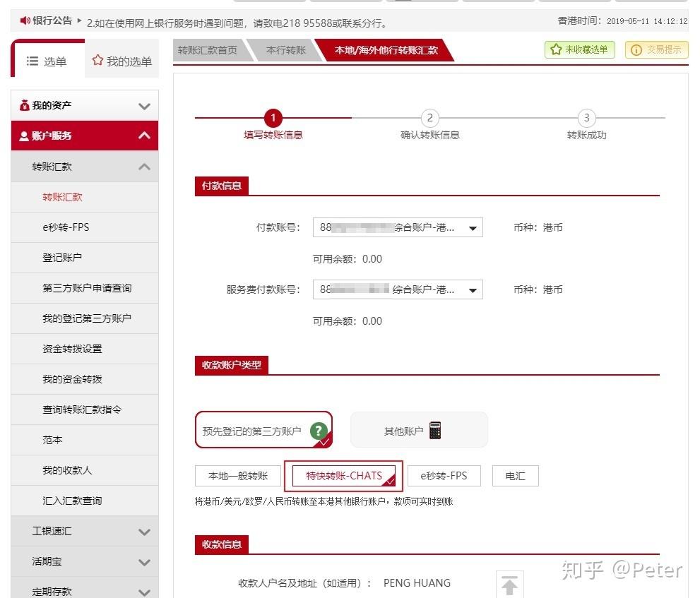The width and height of the screenshot is (700, 598).
Task: Click the 未收藏选单 button
Action: (579, 50)
